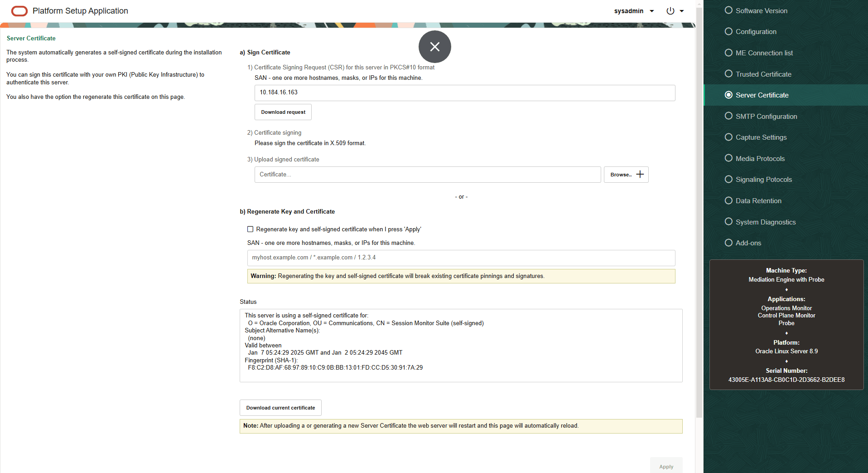868x473 pixels.
Task: Click Download current certificate
Action: click(x=280, y=407)
